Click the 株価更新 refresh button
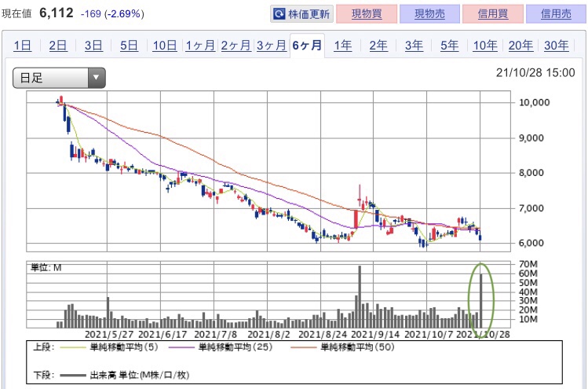The height and width of the screenshot is (389, 588). click(x=302, y=14)
